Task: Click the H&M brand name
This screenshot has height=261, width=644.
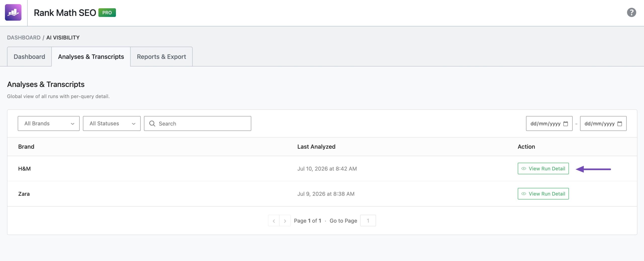Action: [x=24, y=169]
